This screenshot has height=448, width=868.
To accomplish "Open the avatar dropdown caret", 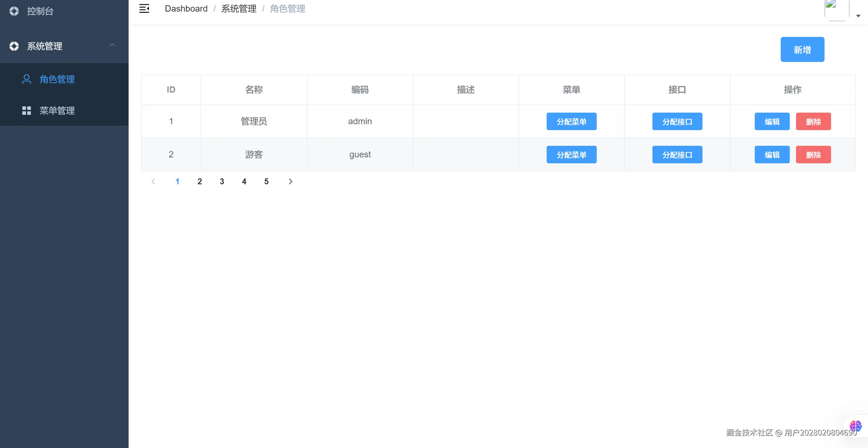I will (x=858, y=16).
